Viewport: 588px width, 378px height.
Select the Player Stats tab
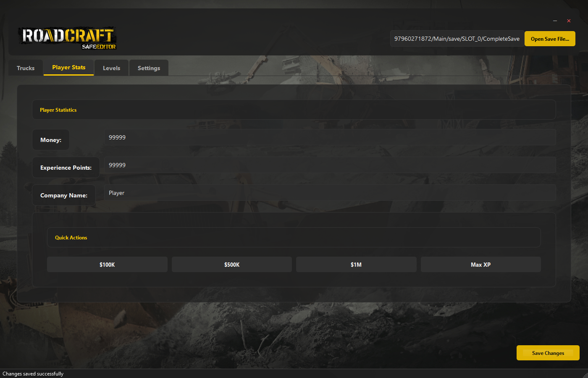click(68, 67)
